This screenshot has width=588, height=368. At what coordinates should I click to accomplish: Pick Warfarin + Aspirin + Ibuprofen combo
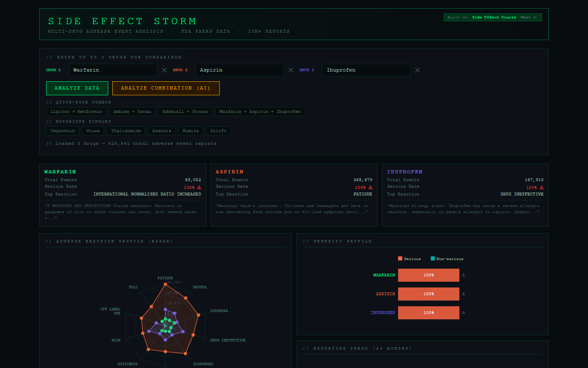[x=260, y=112]
